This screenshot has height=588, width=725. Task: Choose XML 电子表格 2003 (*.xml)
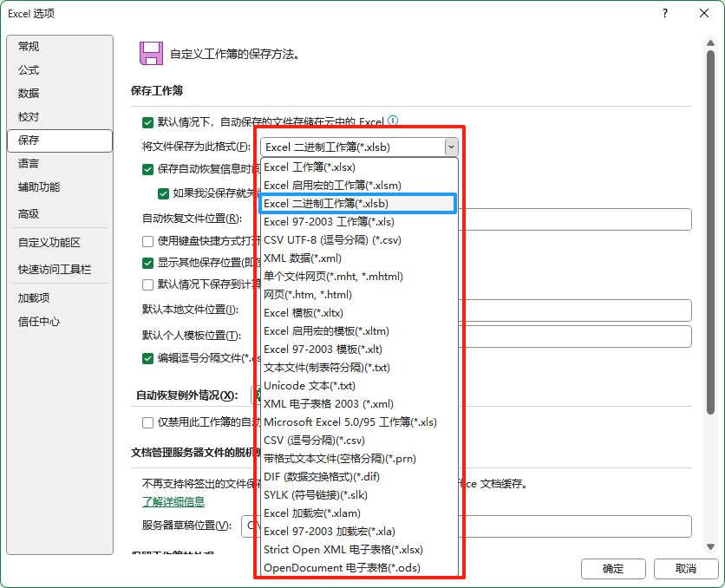(359, 404)
